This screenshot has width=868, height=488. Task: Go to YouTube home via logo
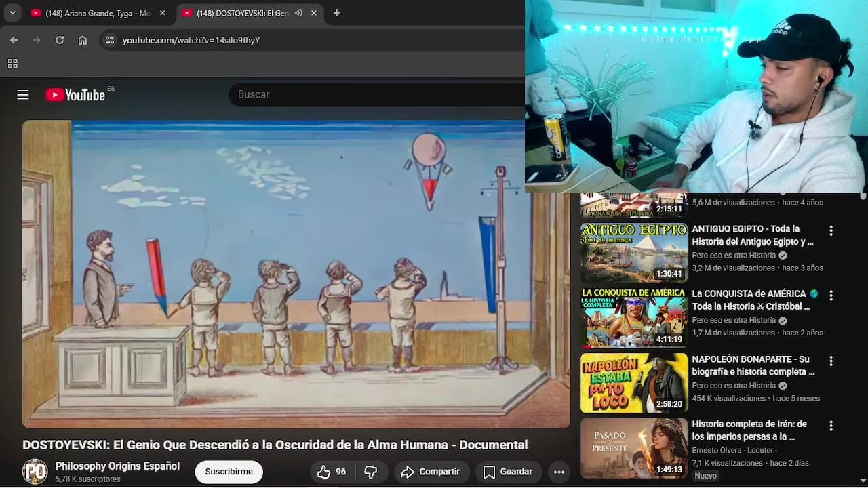(x=76, y=95)
